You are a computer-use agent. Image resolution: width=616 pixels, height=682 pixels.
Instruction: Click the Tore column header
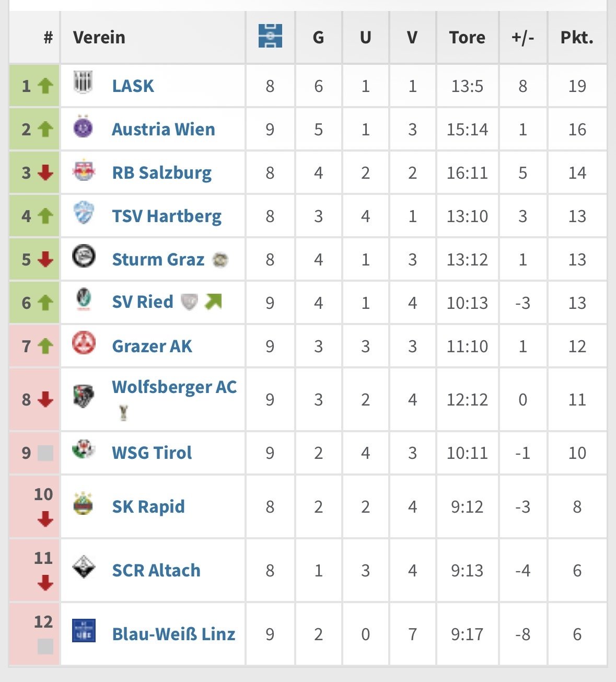tap(467, 38)
